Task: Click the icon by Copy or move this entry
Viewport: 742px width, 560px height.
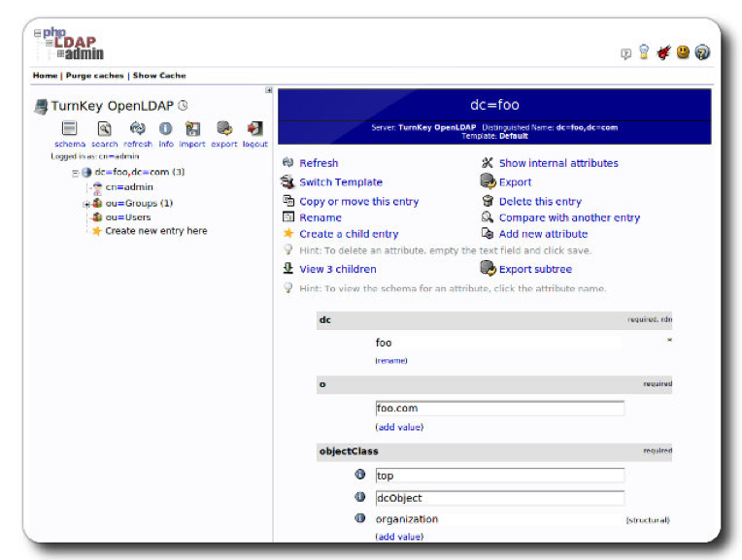Action: (x=288, y=201)
